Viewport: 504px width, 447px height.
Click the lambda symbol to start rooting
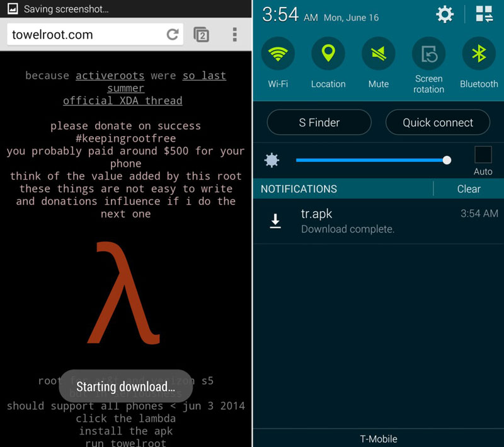(125, 293)
